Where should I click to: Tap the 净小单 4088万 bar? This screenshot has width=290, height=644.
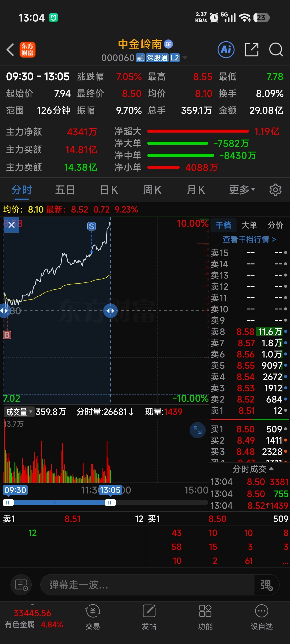pos(164,167)
